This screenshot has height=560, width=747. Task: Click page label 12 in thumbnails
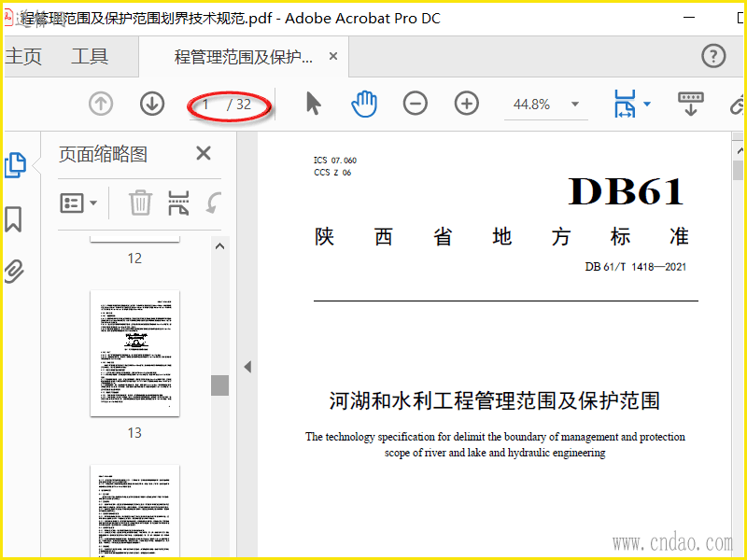pos(134,259)
